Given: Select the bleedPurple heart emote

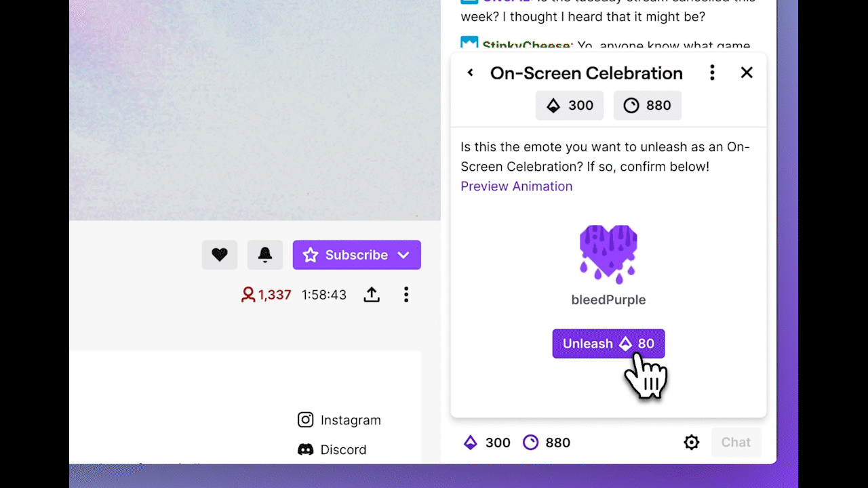Looking at the screenshot, I should pyautogui.click(x=608, y=254).
